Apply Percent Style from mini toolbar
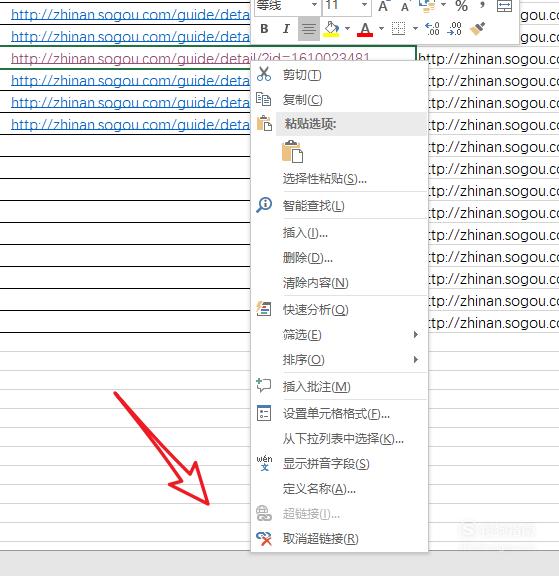 [461, 6]
